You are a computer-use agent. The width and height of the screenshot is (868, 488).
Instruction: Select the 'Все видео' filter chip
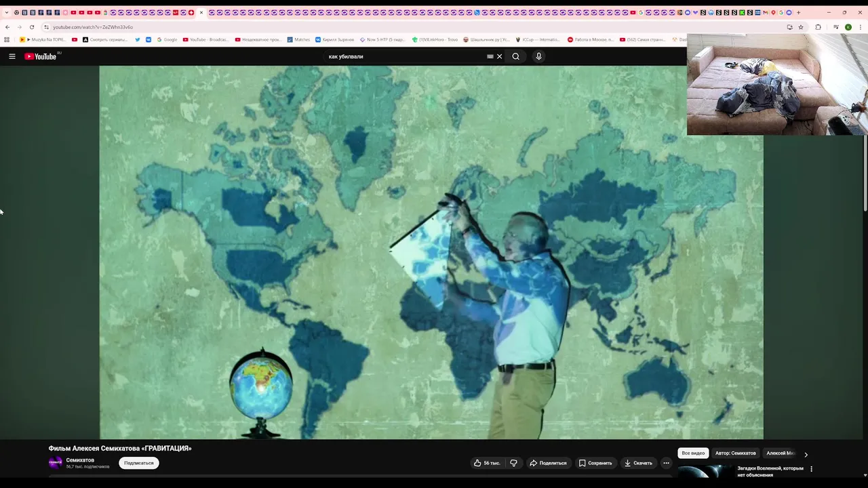point(693,453)
